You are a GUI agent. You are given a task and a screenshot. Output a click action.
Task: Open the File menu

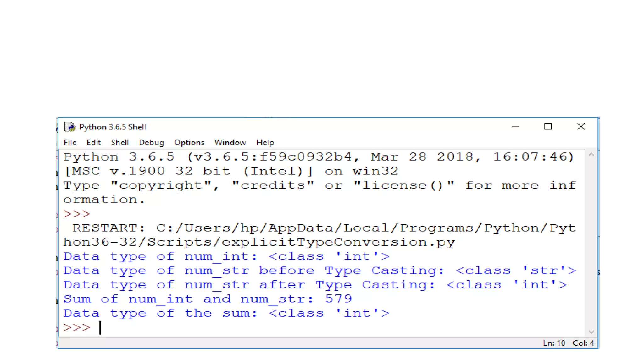pos(70,142)
